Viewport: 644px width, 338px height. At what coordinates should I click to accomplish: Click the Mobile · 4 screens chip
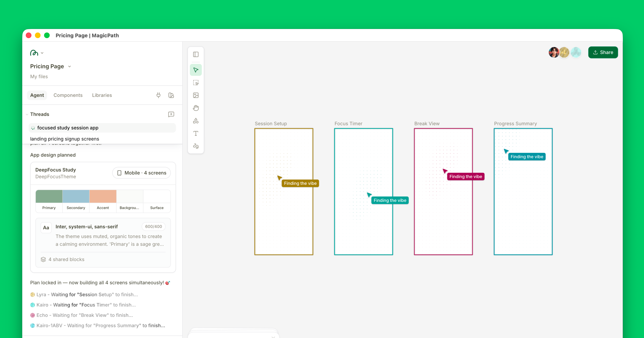pos(141,173)
